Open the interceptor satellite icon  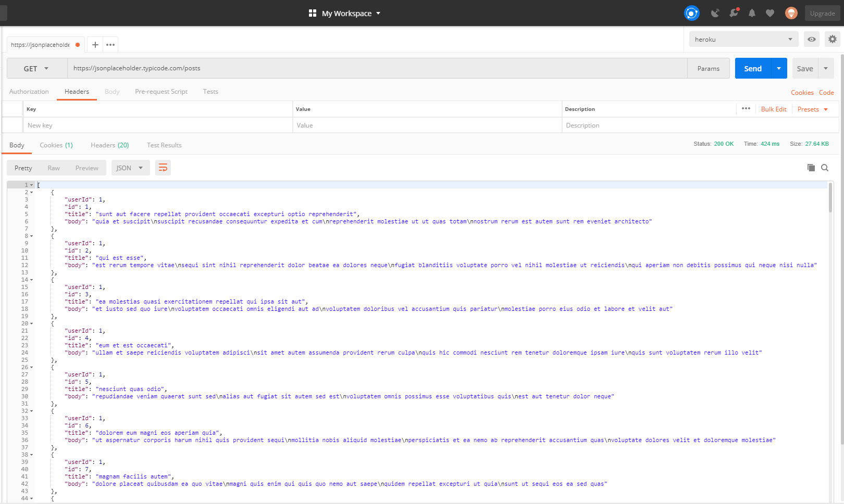(x=715, y=13)
